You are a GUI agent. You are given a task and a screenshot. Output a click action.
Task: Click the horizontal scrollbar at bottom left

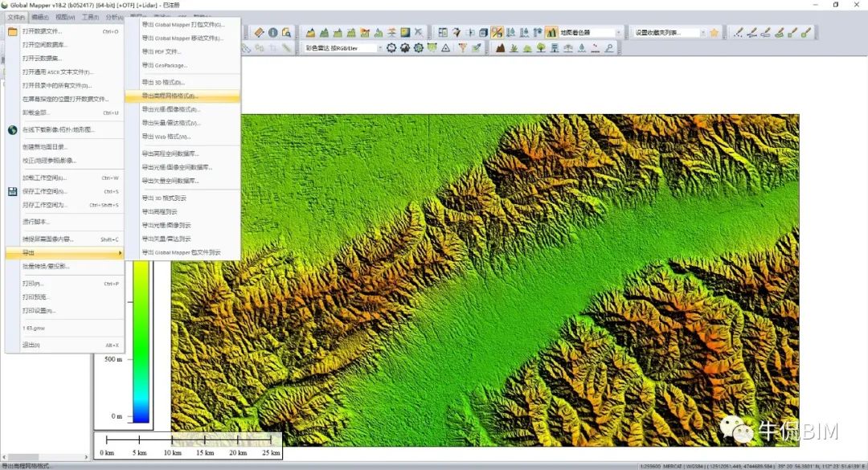click(45, 457)
